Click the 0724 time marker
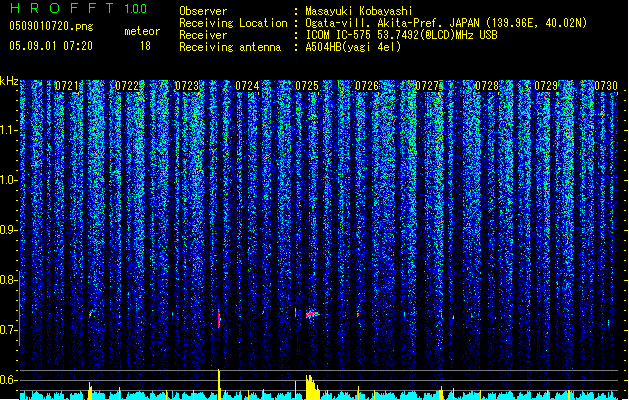 point(247,86)
